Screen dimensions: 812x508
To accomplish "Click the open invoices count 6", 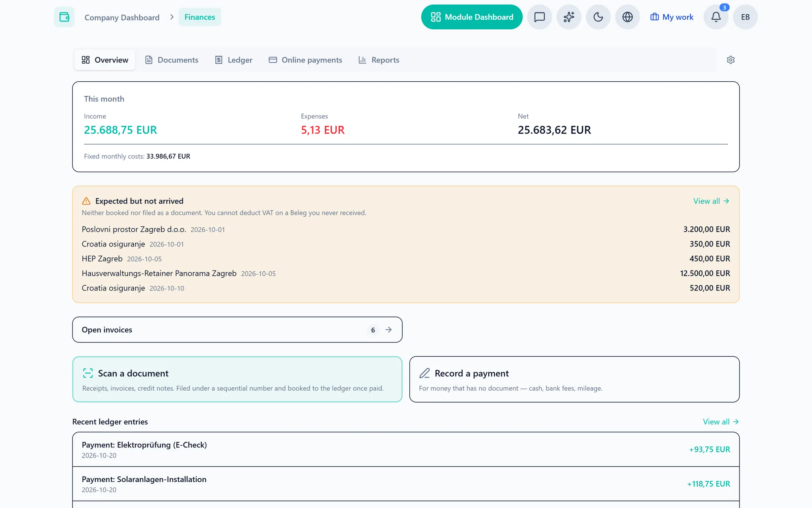I will (373, 330).
